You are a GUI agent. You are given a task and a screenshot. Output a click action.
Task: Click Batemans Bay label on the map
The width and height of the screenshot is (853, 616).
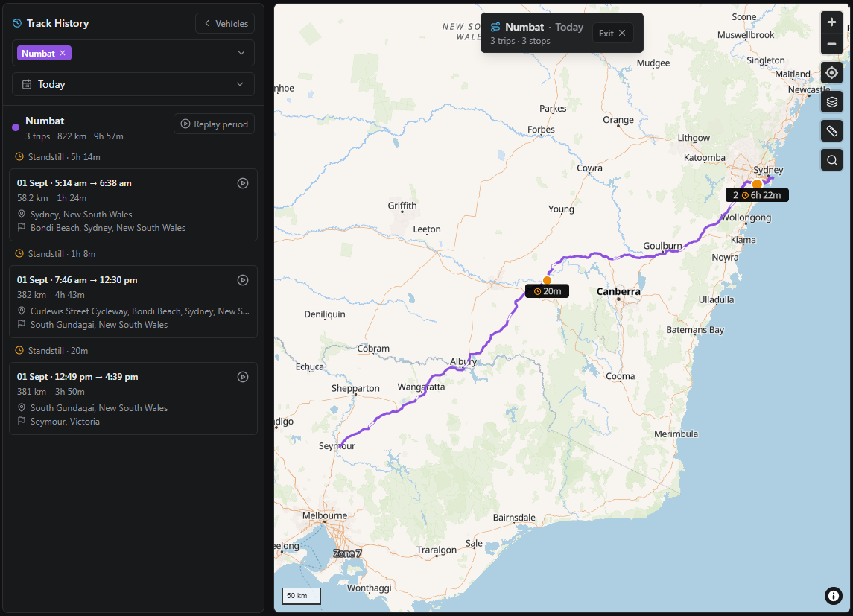tap(695, 330)
